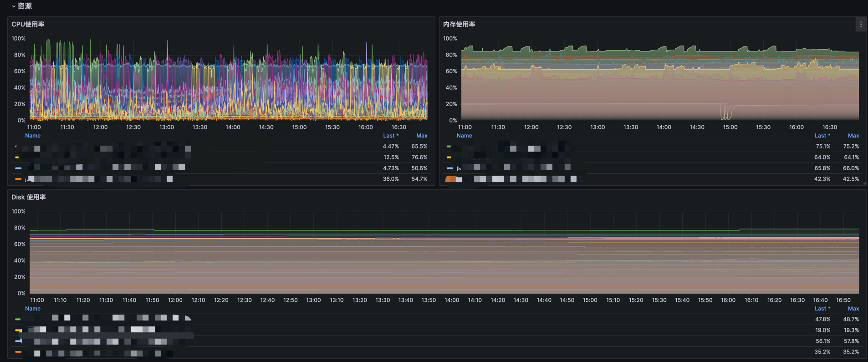Click blue series swatch in memory legend 65.8% row
This screenshot has height=362, width=868.
point(450,168)
